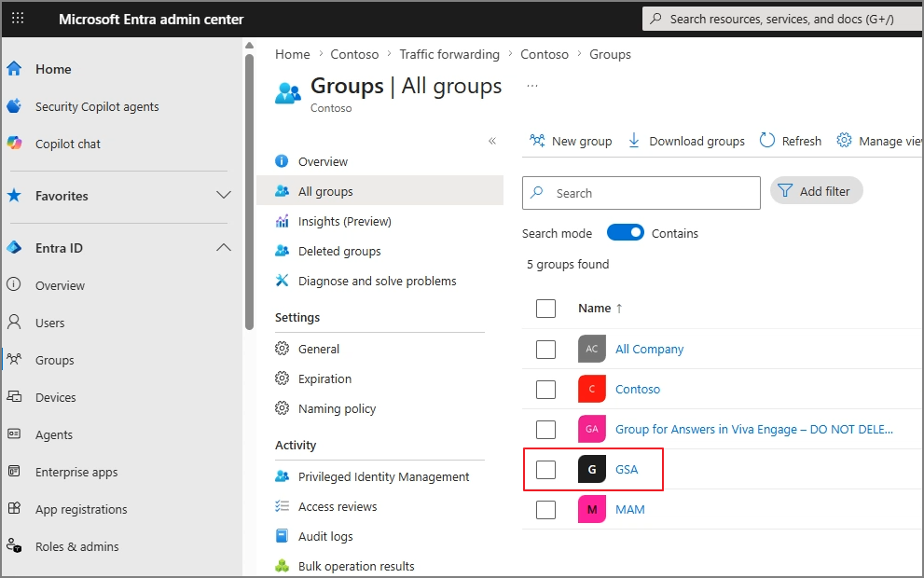This screenshot has width=924, height=578.
Task: Check the GSA row checkbox
Action: coord(545,469)
